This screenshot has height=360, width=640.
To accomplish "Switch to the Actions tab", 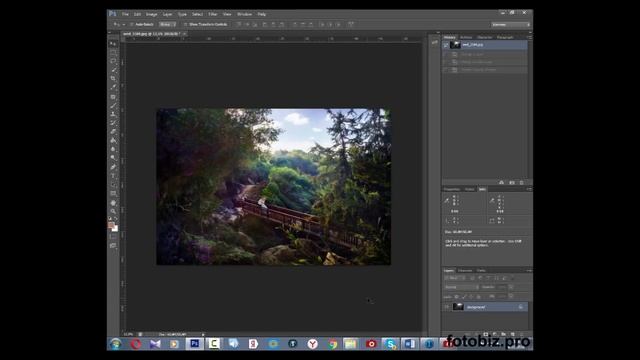I will coord(466,37).
